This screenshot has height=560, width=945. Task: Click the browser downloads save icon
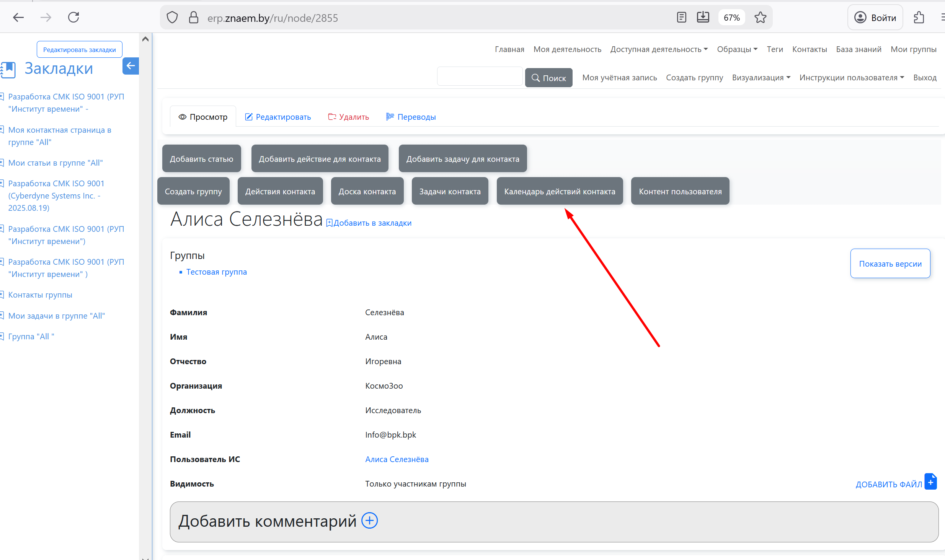click(x=703, y=18)
